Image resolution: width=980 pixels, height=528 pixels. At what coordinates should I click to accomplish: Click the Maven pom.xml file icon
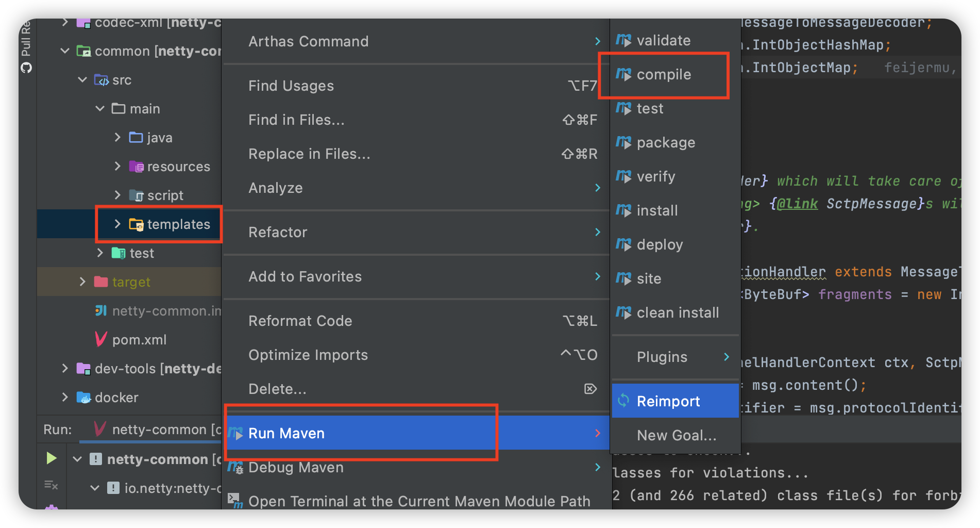click(x=101, y=339)
